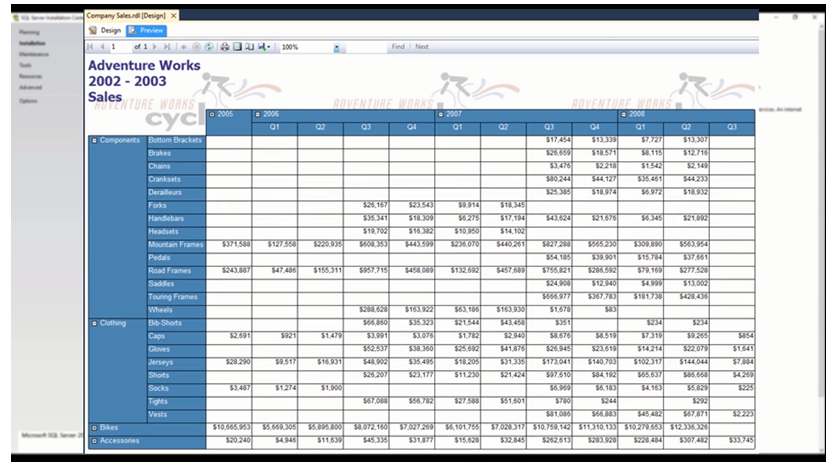Viewport: 830px width, 464px height.
Task: Select the Vests row header
Action: (176, 415)
